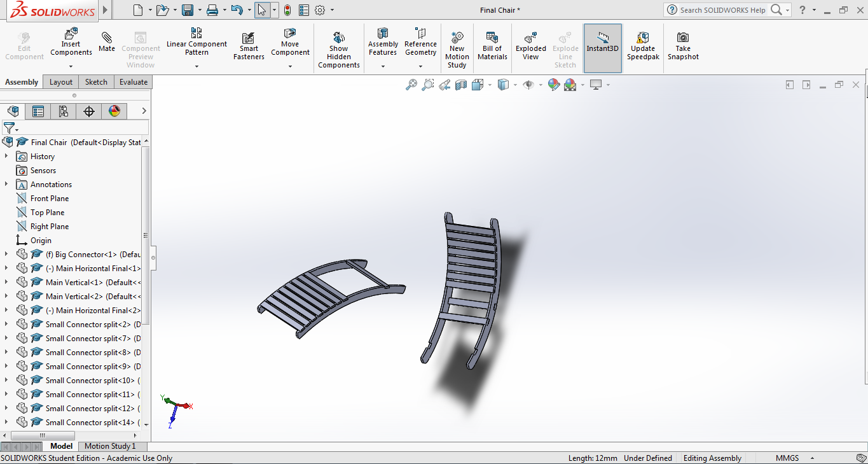Image resolution: width=868 pixels, height=464 pixels.
Task: Switch to the Layout tab
Action: (61, 82)
